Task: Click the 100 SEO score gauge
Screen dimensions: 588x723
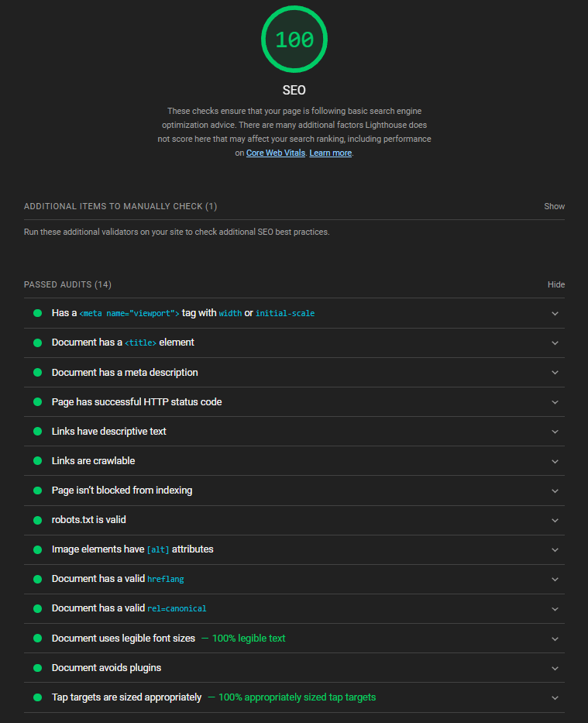Action: (x=294, y=40)
